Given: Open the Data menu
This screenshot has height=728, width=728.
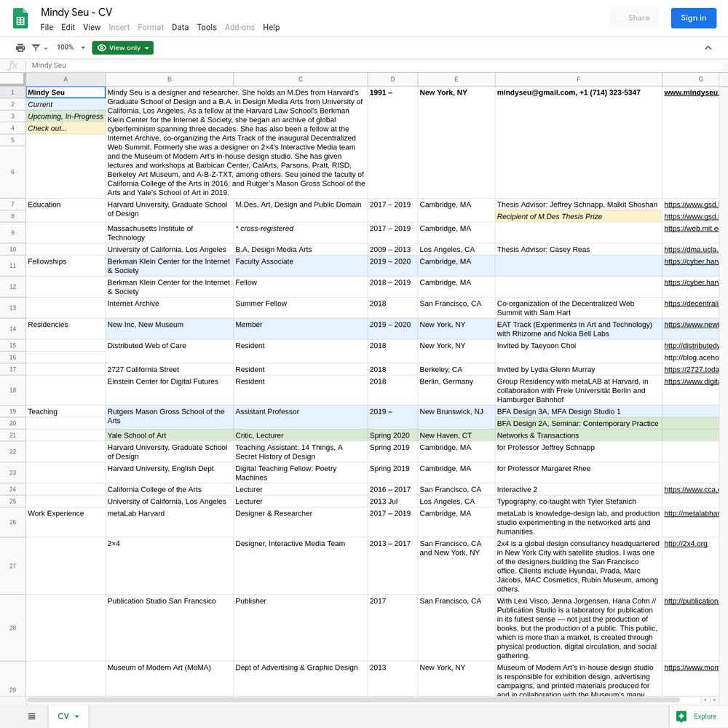Looking at the screenshot, I should [180, 28].
